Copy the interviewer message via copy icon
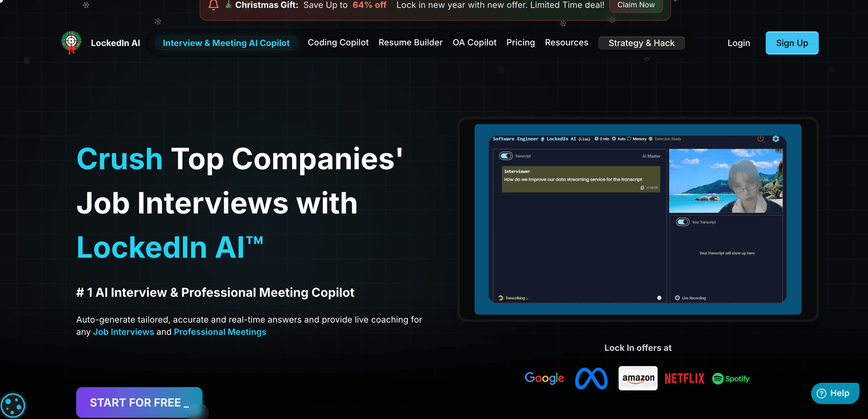Viewport: 868px width, 419px height. click(x=642, y=188)
